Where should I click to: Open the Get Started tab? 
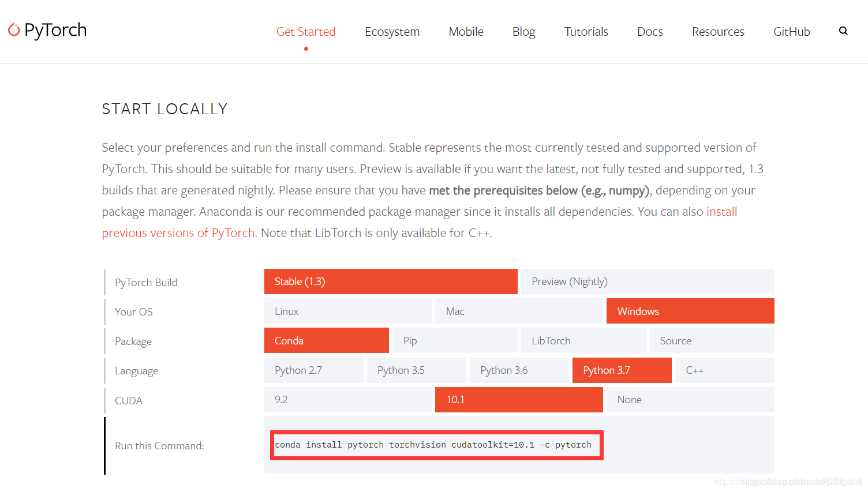coord(306,32)
